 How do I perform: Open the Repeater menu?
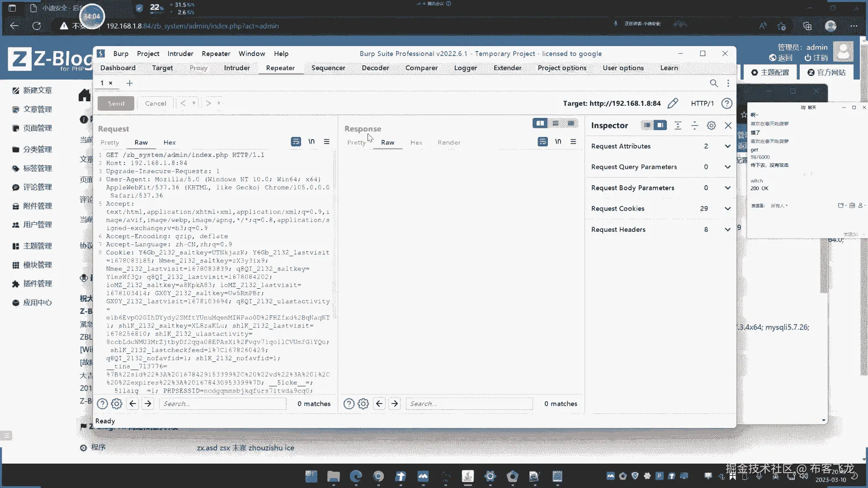[x=216, y=54]
